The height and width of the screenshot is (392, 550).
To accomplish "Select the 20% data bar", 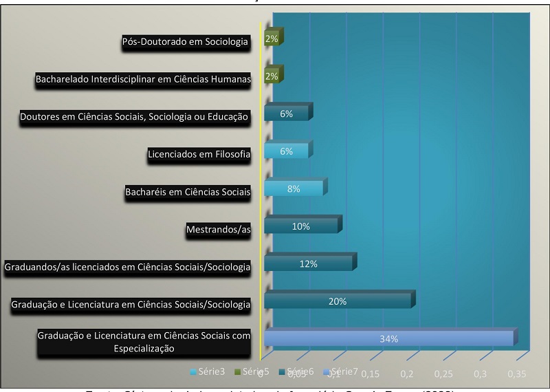I will pos(338,302).
